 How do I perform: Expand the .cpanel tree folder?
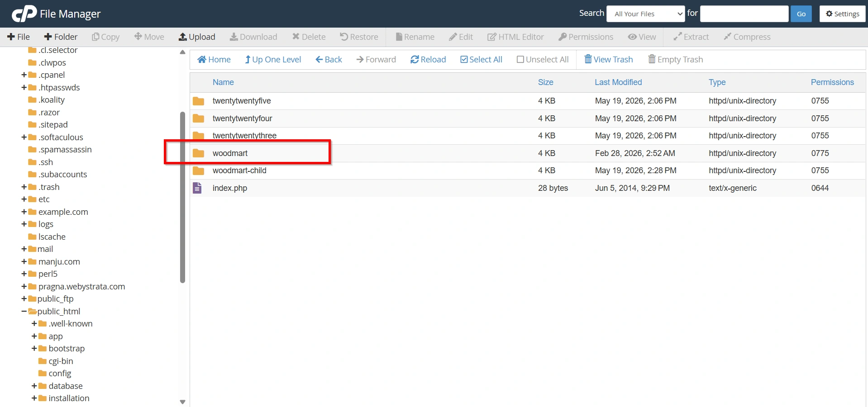coord(24,75)
